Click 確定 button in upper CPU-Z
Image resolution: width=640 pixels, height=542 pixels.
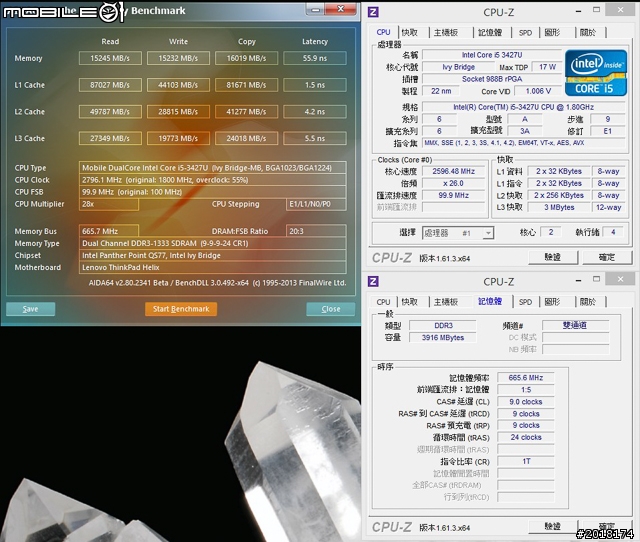(607, 257)
